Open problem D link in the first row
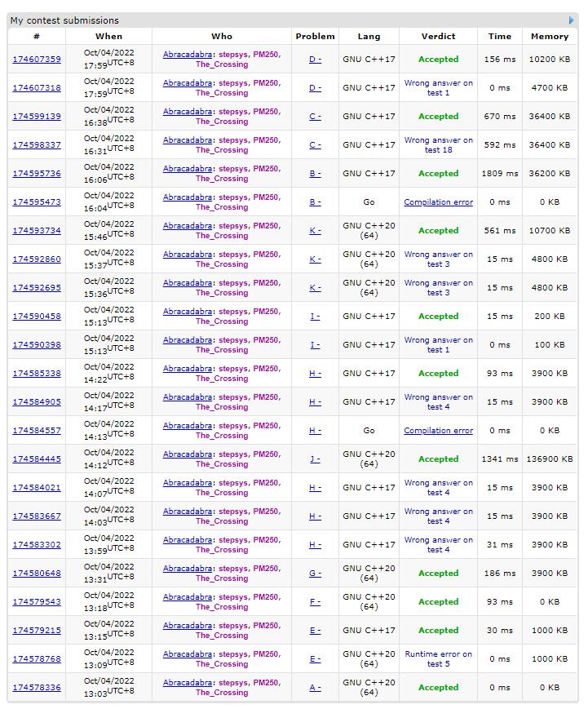The image size is (588, 709). coord(315,60)
